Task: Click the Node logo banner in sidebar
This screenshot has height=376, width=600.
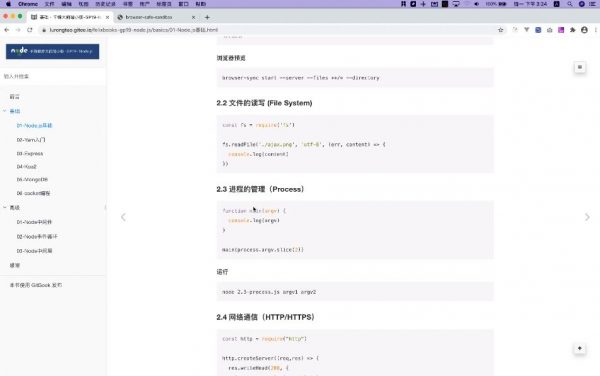Action: (52, 51)
